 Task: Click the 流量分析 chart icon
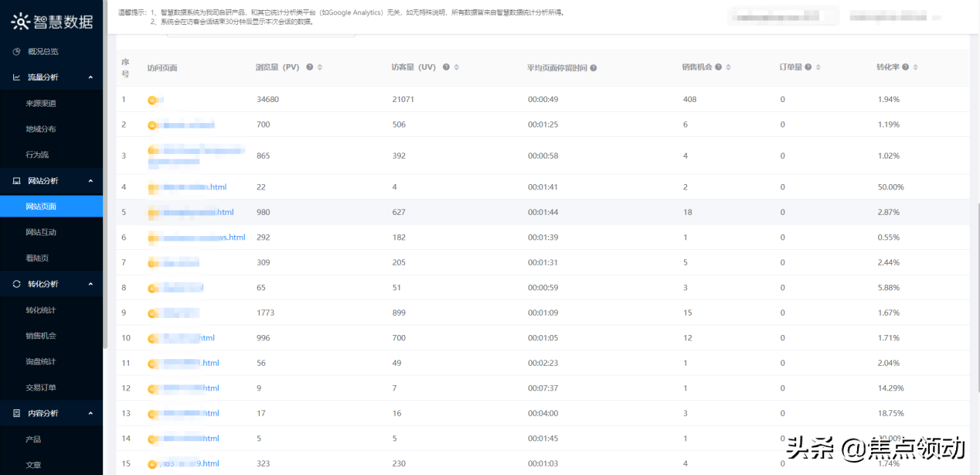(x=17, y=77)
